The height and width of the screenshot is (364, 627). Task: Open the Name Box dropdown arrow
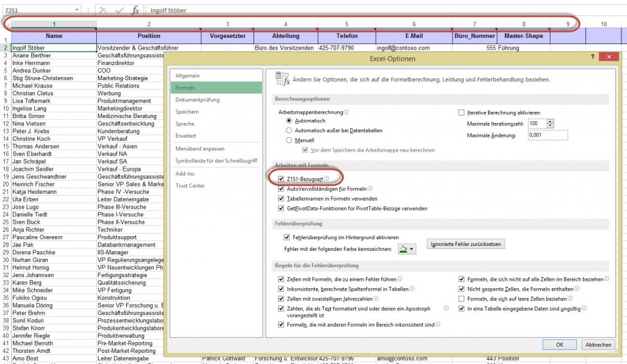click(77, 10)
